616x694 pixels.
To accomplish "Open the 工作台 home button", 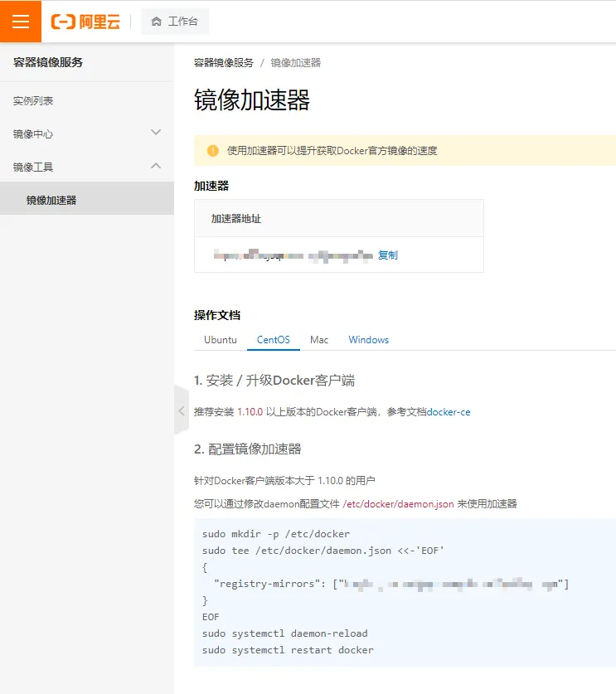I will point(175,22).
